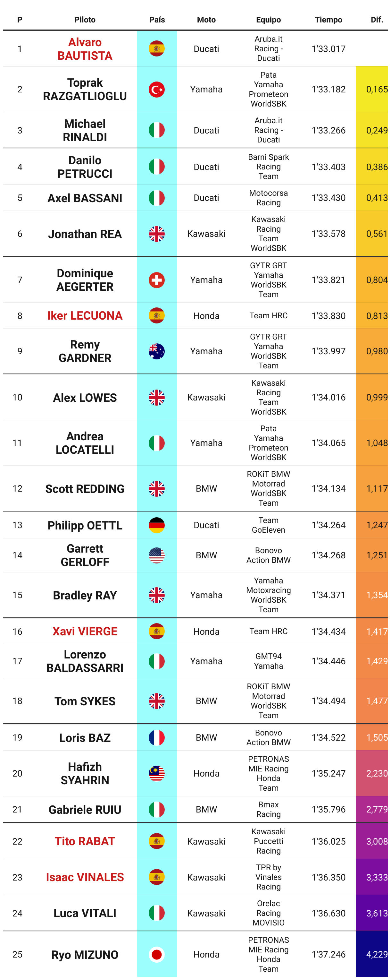
Task: Click yellow 0,165 difference cell
Action: pos(372,90)
